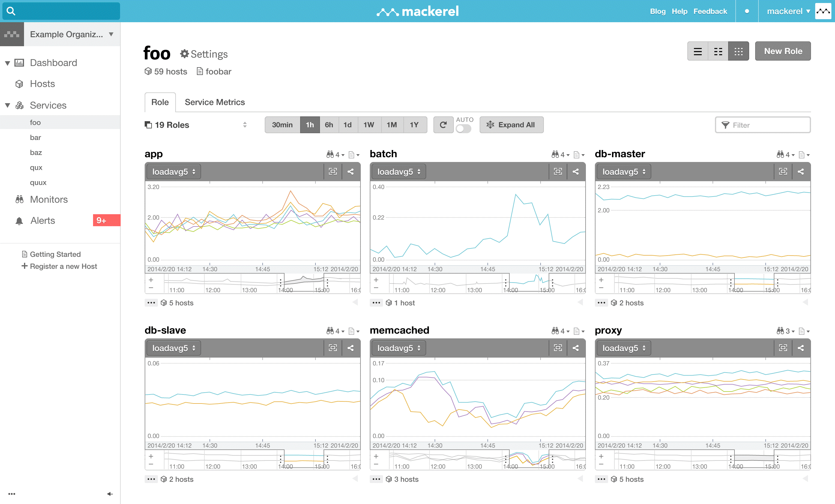Screen dimensions: 835x504
Task: Share the proxy role graph
Action: pyautogui.click(x=801, y=348)
